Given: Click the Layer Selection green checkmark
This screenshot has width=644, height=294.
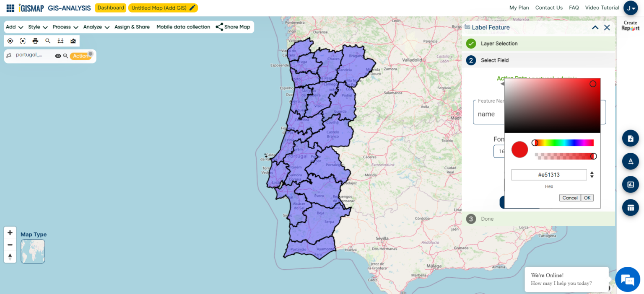Looking at the screenshot, I should click(471, 43).
